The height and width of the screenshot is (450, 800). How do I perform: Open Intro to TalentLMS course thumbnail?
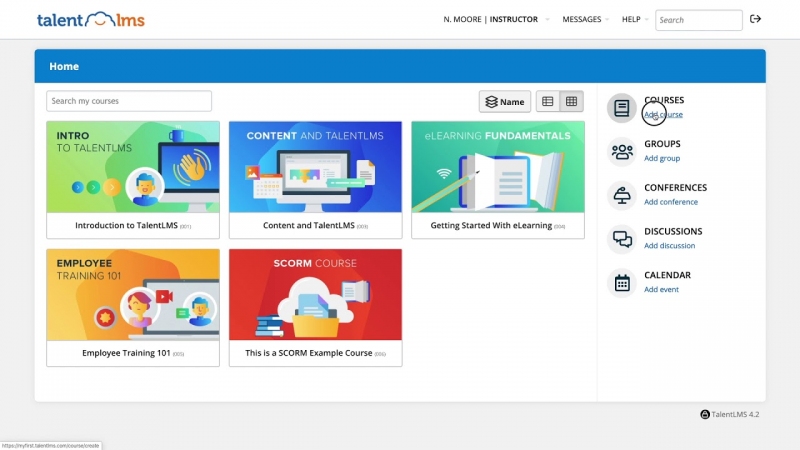(133, 167)
